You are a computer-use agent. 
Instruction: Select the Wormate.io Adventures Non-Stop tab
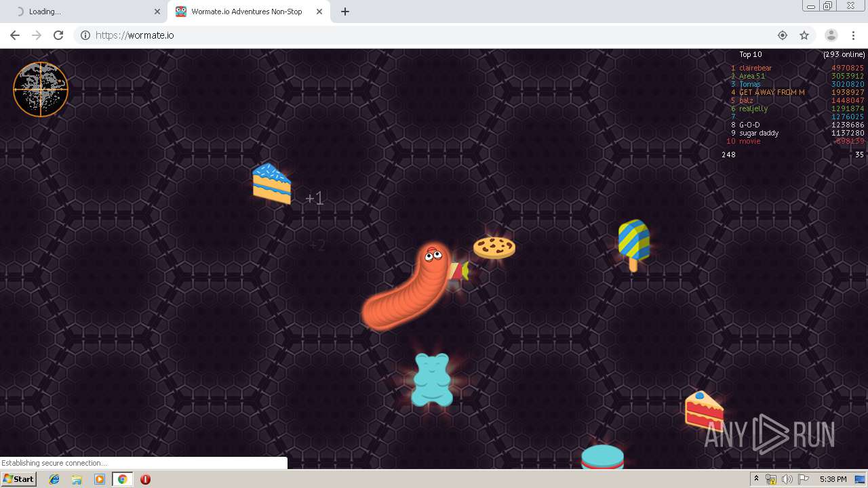pos(247,12)
